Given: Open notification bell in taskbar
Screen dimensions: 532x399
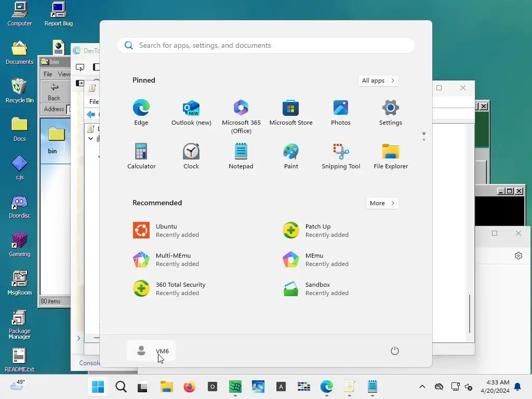Looking at the screenshot, I should pos(518,387).
